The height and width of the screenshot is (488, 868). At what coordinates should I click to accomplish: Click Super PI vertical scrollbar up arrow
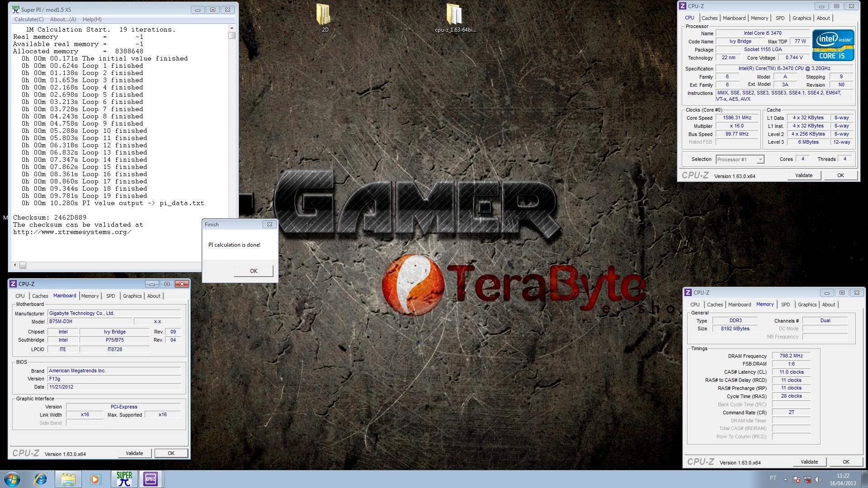232,28
